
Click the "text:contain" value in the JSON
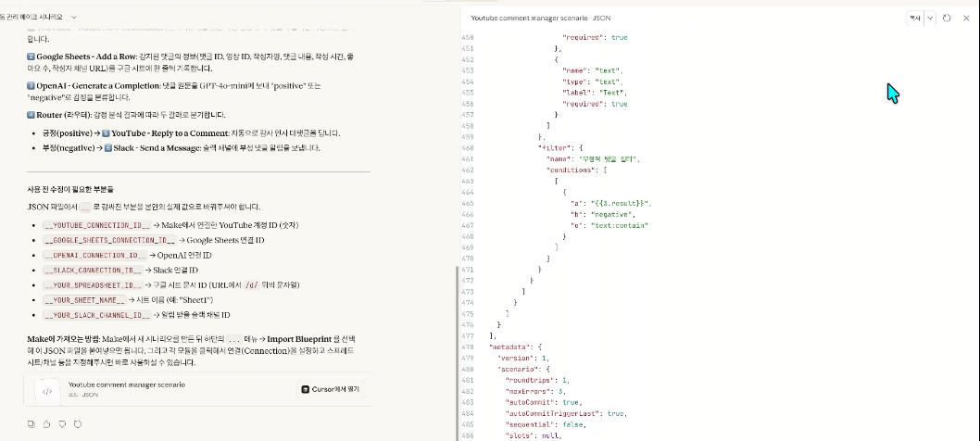click(620, 225)
